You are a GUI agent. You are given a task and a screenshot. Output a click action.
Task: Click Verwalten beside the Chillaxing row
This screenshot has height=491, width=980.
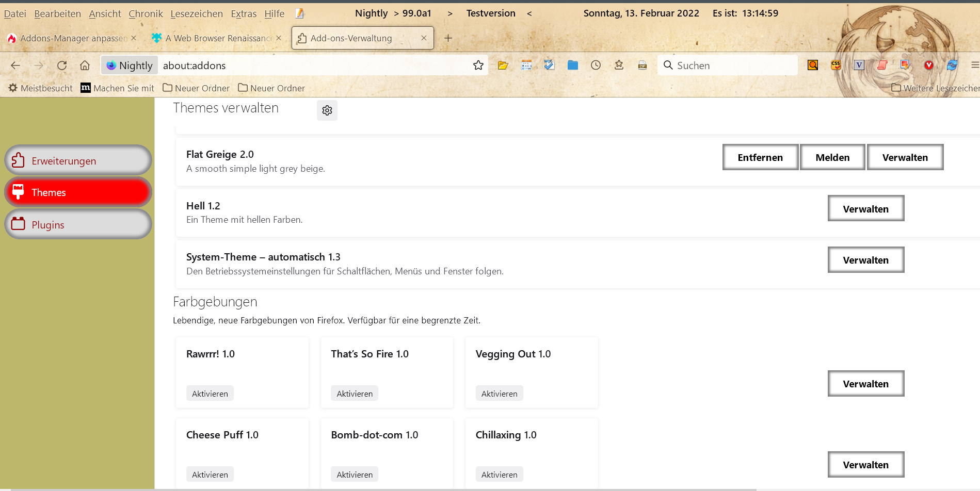(x=866, y=465)
